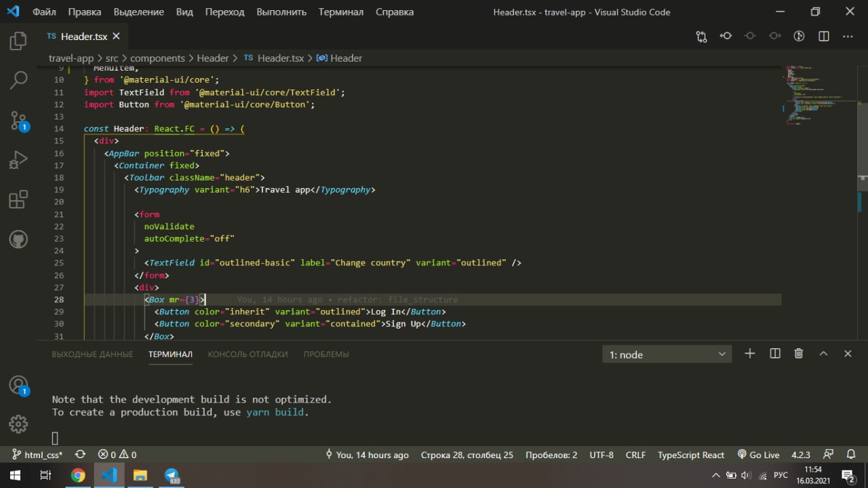Select TypeScript React language mode
Viewport: 868px width, 488px height.
coord(691,455)
